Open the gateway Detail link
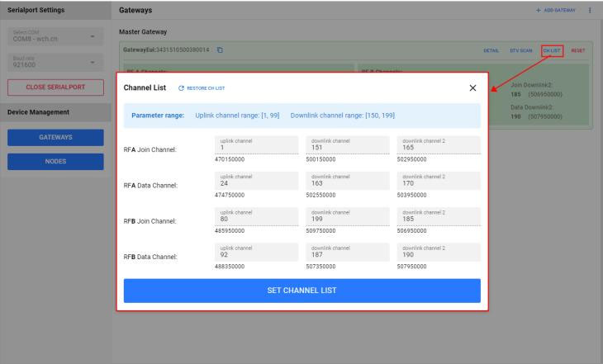The height and width of the screenshot is (364, 603). pyautogui.click(x=491, y=51)
